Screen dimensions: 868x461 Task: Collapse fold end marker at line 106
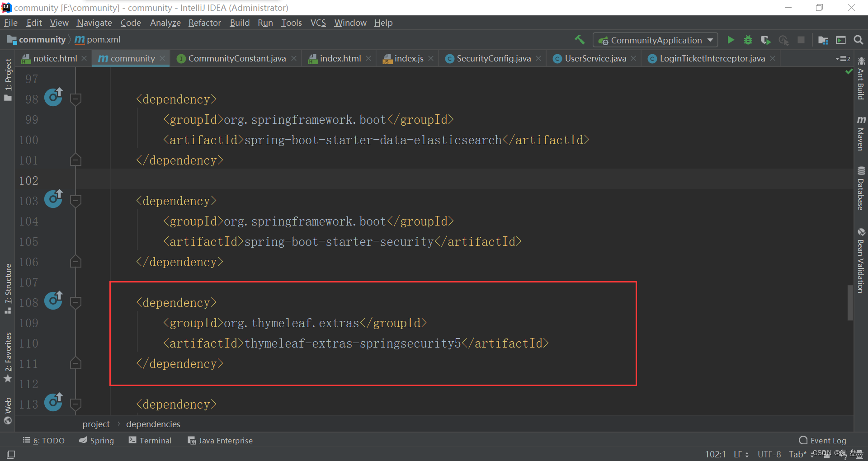[76, 261]
